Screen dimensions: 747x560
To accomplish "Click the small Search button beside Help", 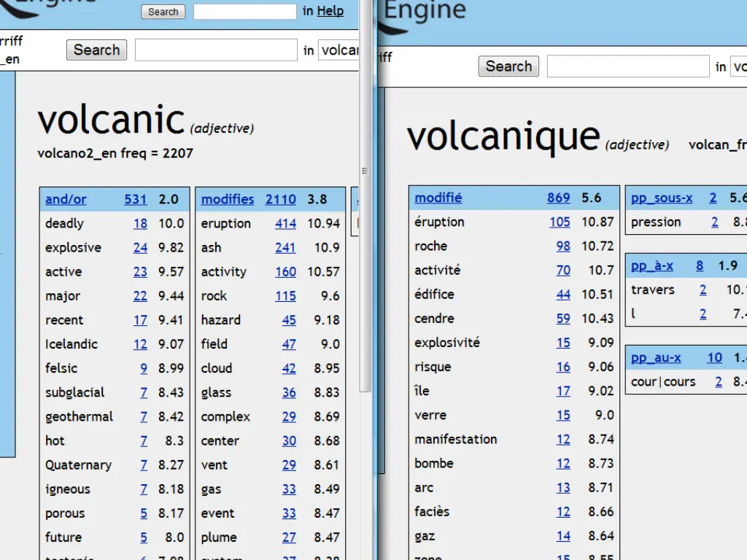I will click(163, 12).
